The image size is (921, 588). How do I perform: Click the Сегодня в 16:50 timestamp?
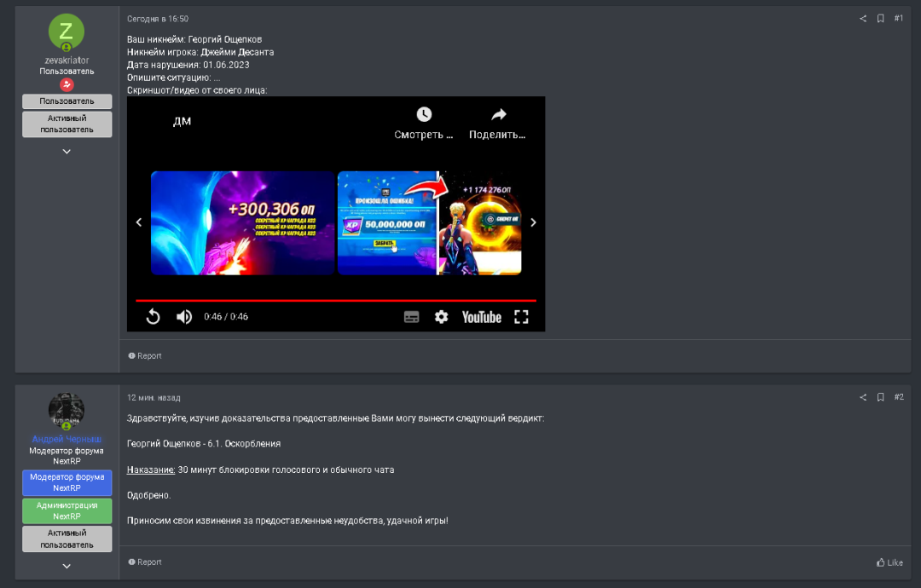coord(158,19)
